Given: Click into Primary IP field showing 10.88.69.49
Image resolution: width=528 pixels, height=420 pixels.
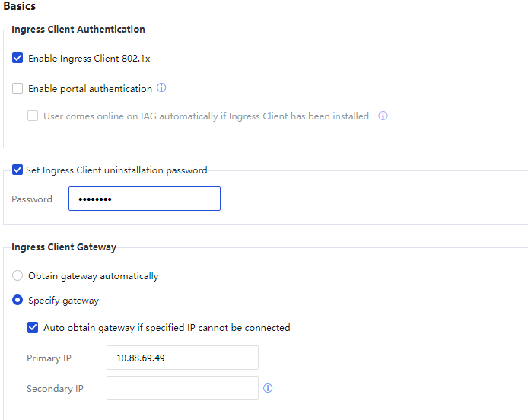Looking at the screenshot, I should [x=183, y=358].
